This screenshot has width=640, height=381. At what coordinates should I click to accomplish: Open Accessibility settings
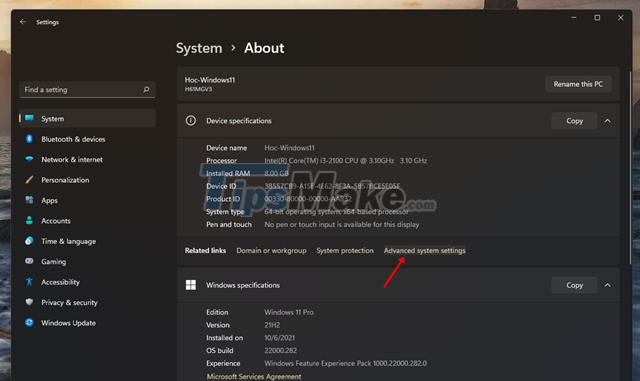coord(87,282)
